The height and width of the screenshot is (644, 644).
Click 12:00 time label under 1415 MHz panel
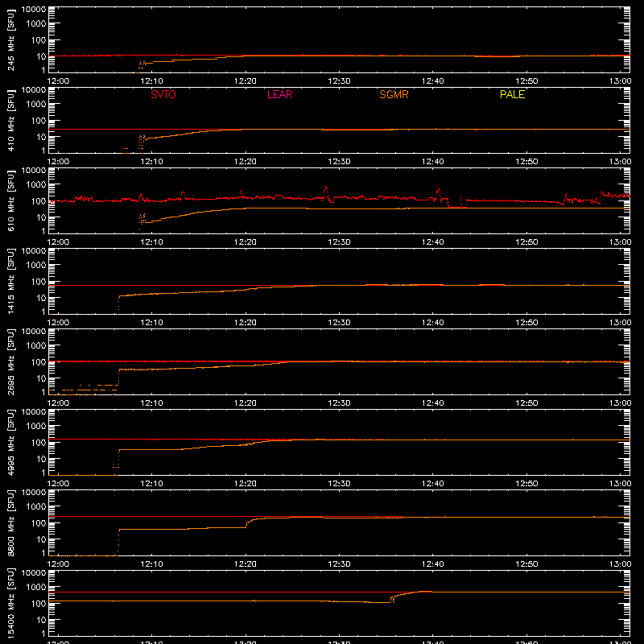[58, 323]
